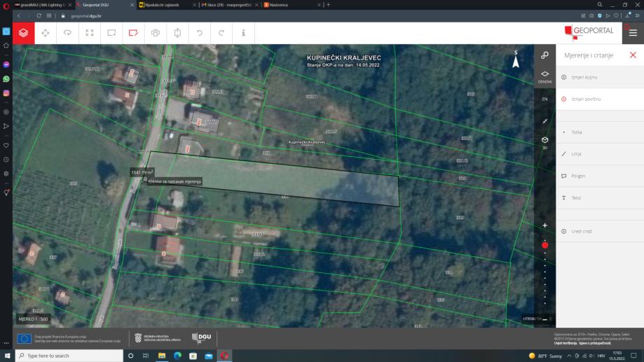Open Microsoft Edge from taskbar

click(x=177, y=356)
